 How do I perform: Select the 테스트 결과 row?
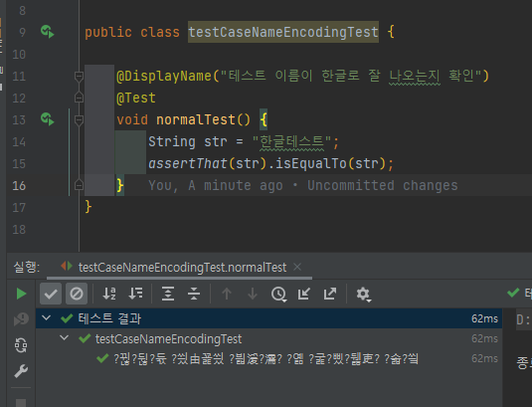269,318
